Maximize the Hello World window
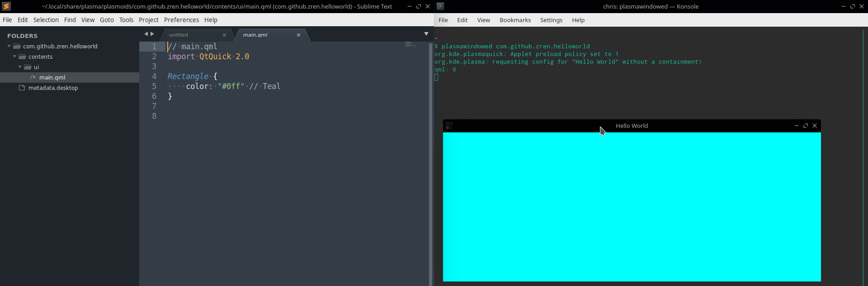The width and height of the screenshot is (868, 286). pyautogui.click(x=806, y=126)
